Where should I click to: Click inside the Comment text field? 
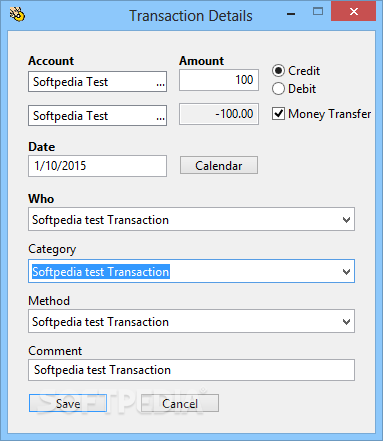coord(191,370)
